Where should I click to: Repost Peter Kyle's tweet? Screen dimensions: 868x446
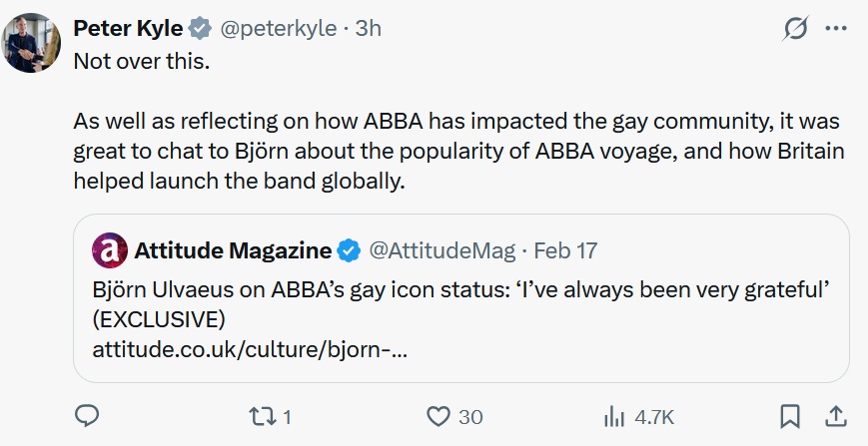263,416
